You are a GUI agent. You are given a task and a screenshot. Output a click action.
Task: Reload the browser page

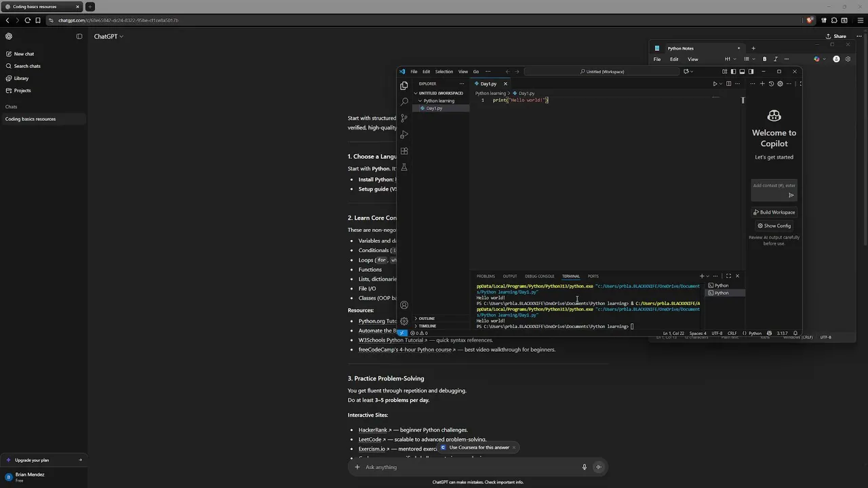pos(28,20)
